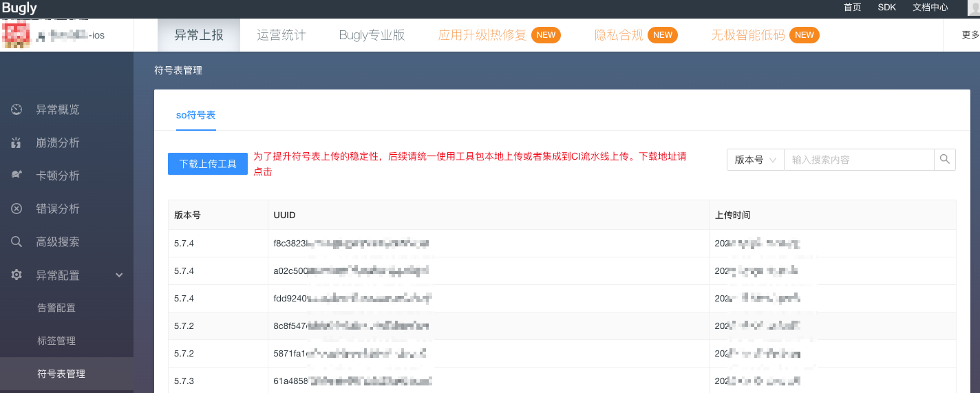Click the Bugly logo
The width and height of the screenshot is (980, 393).
[x=20, y=8]
